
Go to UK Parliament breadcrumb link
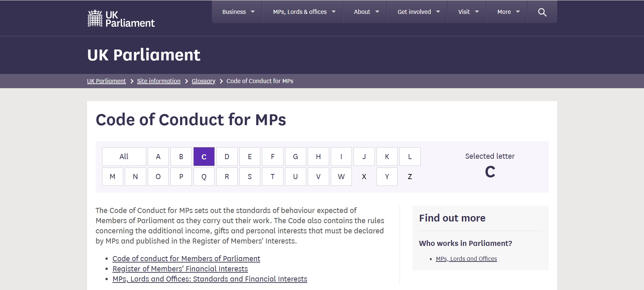(106, 81)
